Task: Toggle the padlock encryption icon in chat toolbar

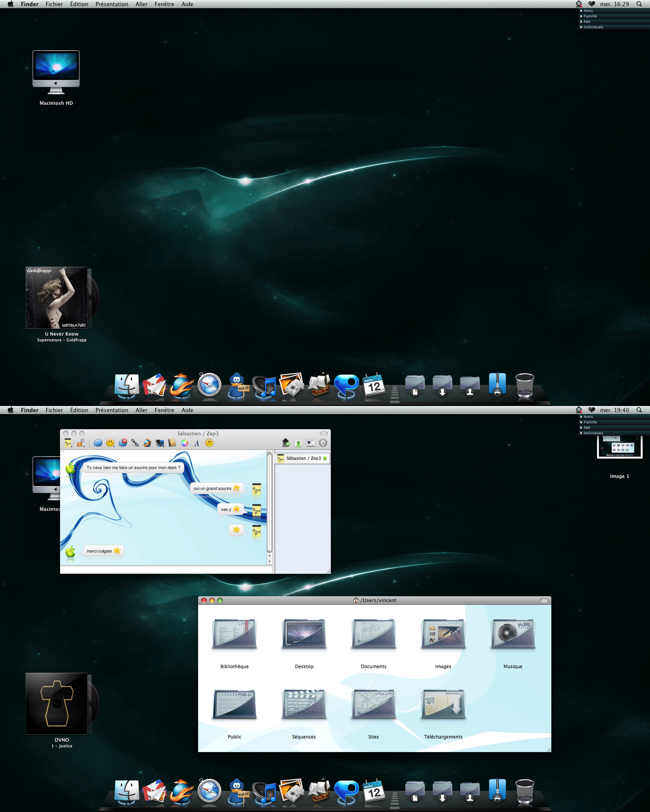Action: point(80,443)
